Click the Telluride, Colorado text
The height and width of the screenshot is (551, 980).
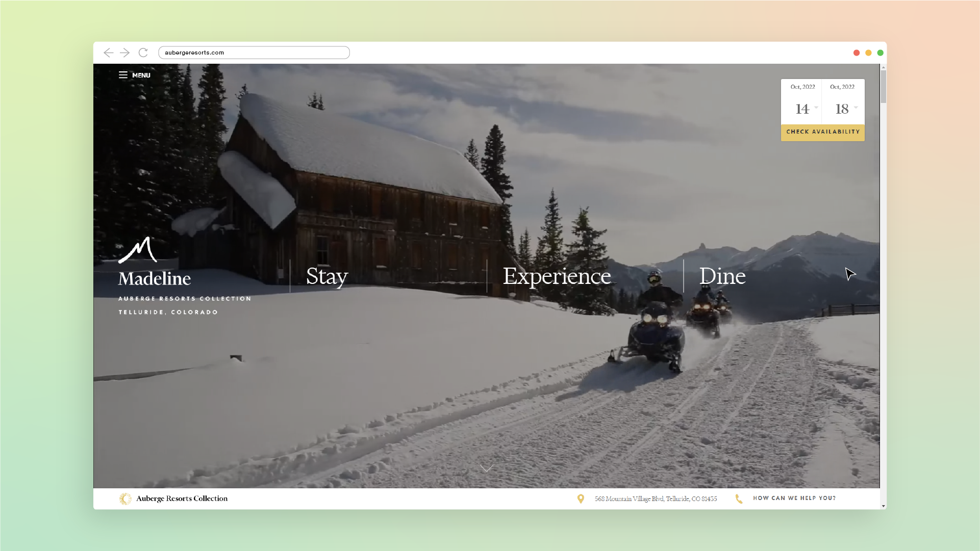168,312
